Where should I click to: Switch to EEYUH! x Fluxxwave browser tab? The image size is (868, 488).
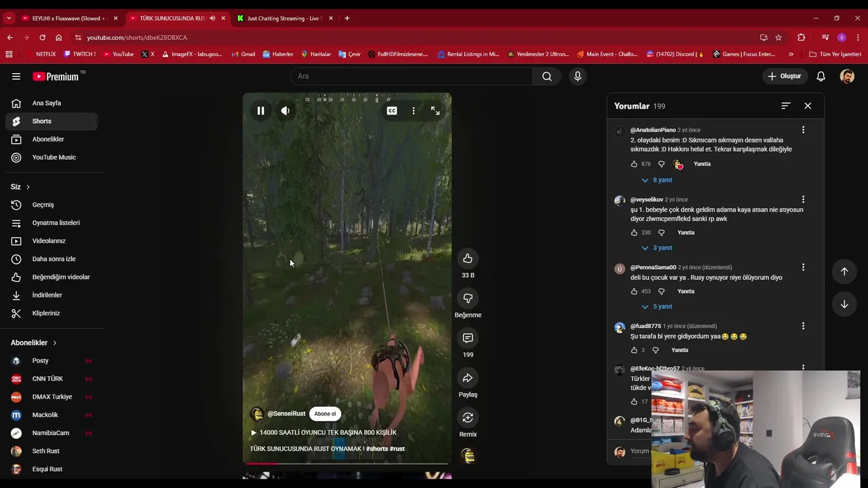68,18
